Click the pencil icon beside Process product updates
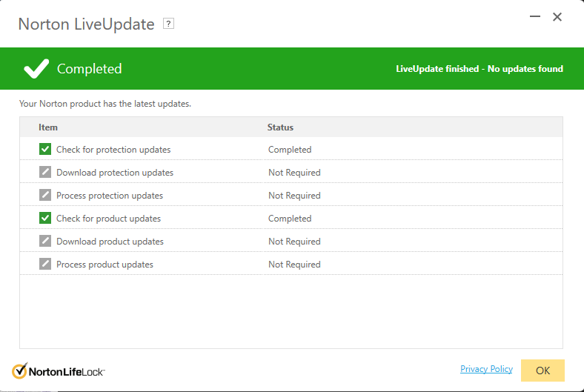584x392 pixels. [x=45, y=265]
